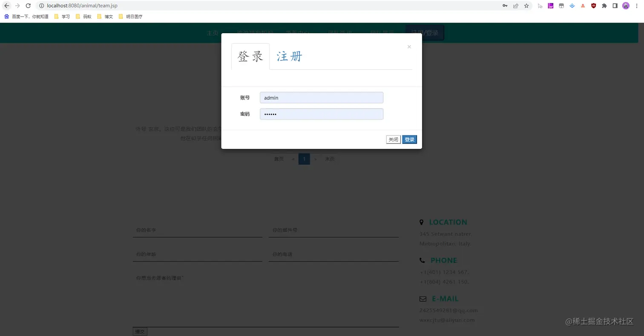Click 注册/登录 in the navigation bar

(x=425, y=33)
